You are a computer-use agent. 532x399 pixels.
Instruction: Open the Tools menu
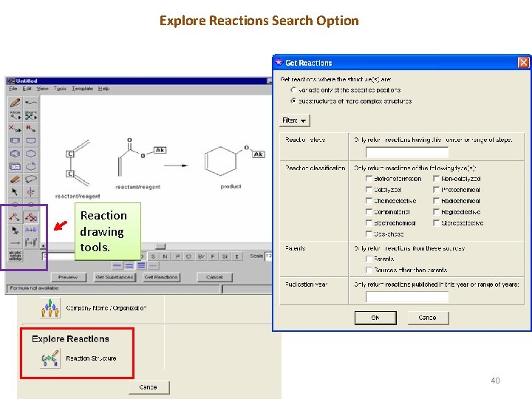click(x=60, y=89)
